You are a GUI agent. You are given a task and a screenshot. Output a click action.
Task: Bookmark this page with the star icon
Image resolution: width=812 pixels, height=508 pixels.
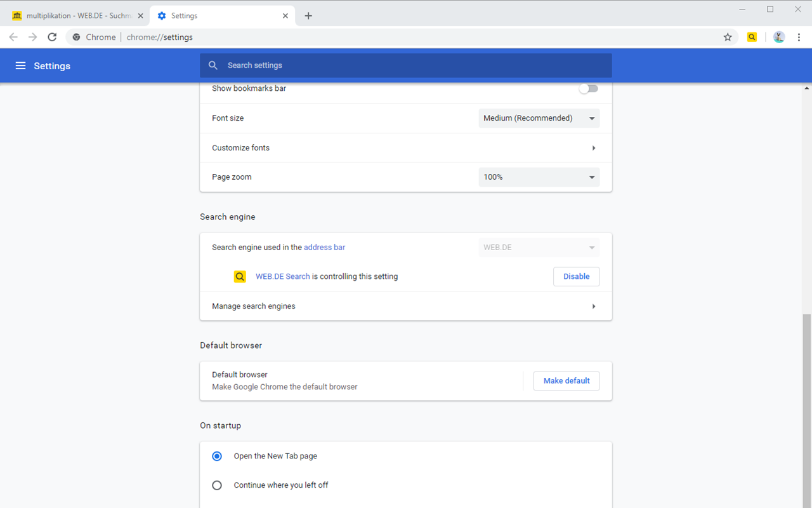(x=728, y=37)
